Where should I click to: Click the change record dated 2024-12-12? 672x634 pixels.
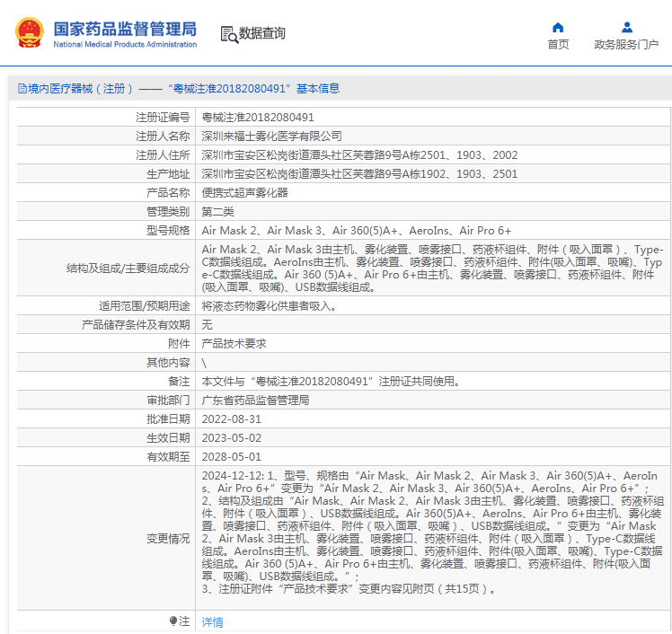[x=432, y=532]
